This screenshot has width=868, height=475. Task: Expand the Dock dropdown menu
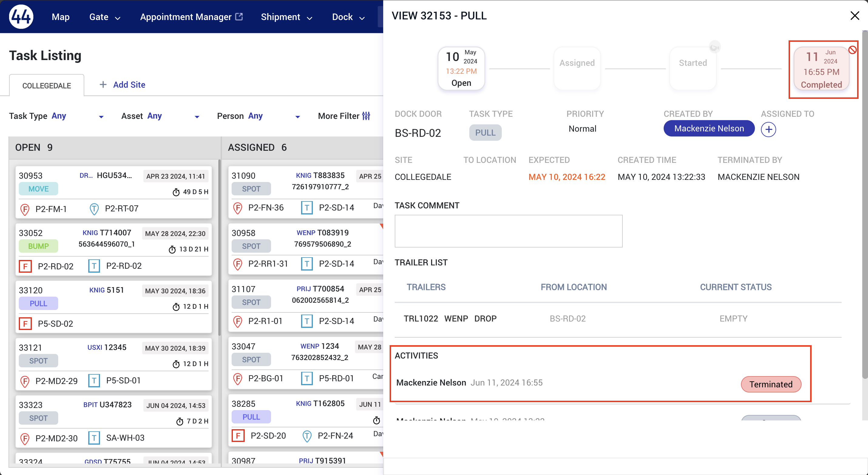[348, 17]
